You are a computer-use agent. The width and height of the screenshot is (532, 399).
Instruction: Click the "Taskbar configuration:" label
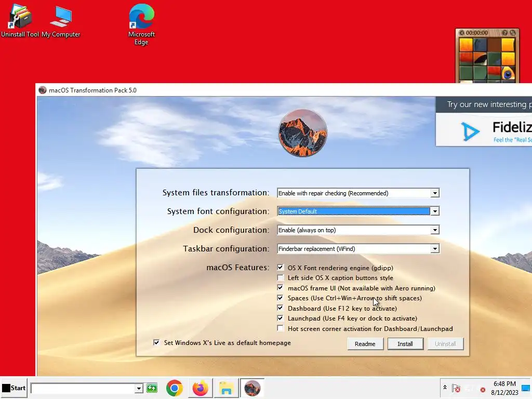click(x=226, y=249)
